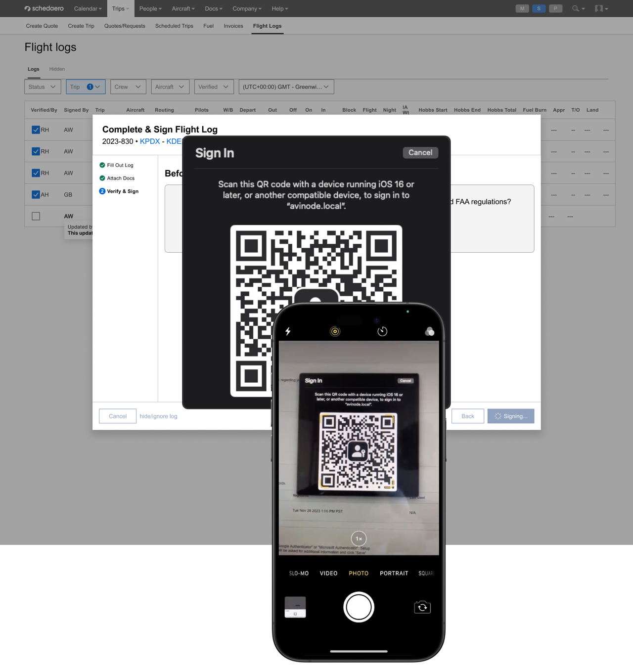Toggle checkbox in first RH row
The width and height of the screenshot is (633, 672).
tap(36, 130)
